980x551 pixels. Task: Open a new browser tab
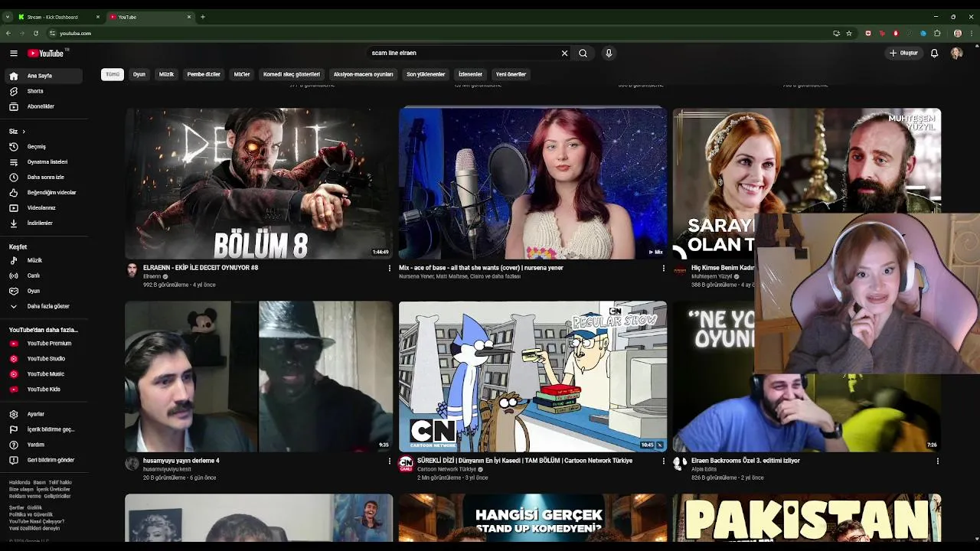[x=203, y=17]
